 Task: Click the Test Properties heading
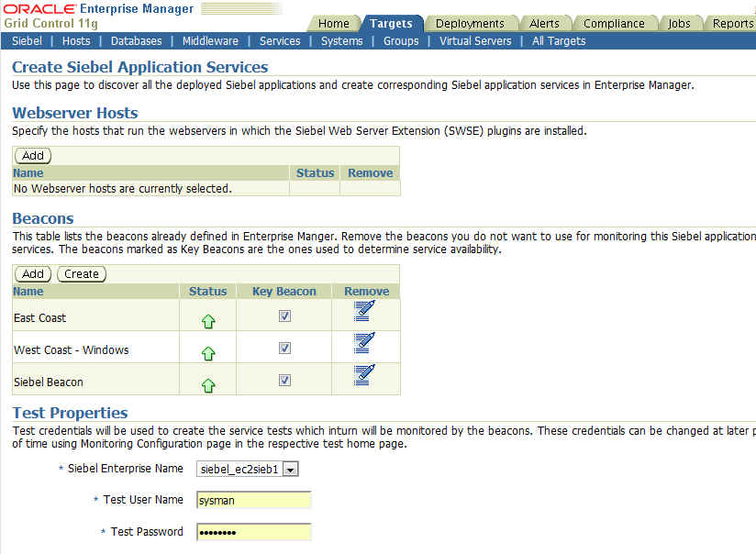(x=70, y=413)
